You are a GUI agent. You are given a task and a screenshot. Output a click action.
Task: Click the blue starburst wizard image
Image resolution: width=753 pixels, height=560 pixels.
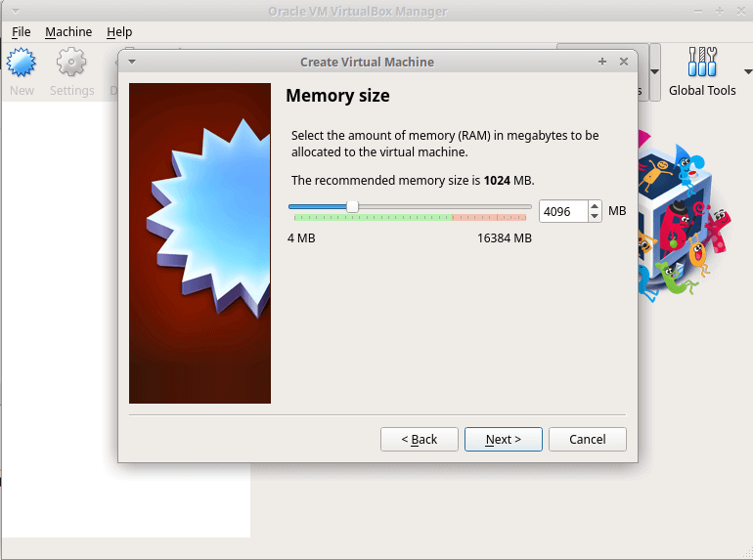199,243
